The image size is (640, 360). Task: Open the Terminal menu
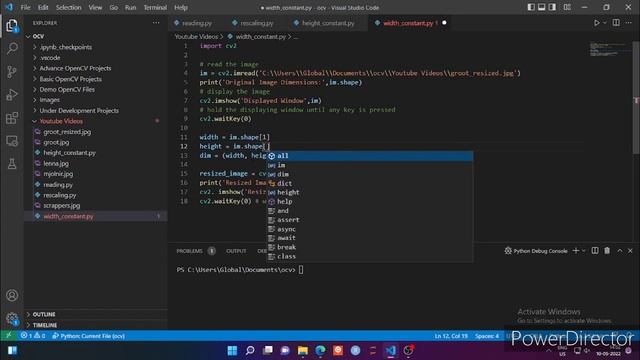click(x=155, y=7)
